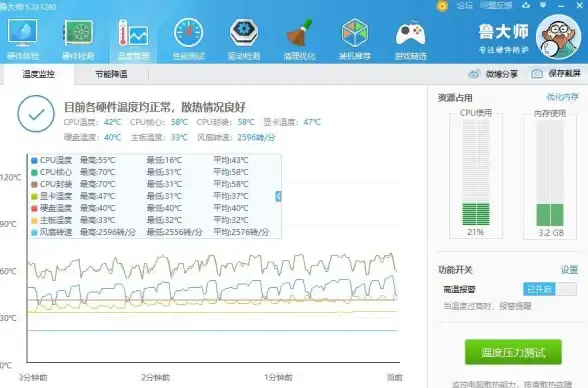Click the brown CPU封装 legend swatch
Image resolution: width=588 pixels, height=388 pixels.
[x=34, y=184]
